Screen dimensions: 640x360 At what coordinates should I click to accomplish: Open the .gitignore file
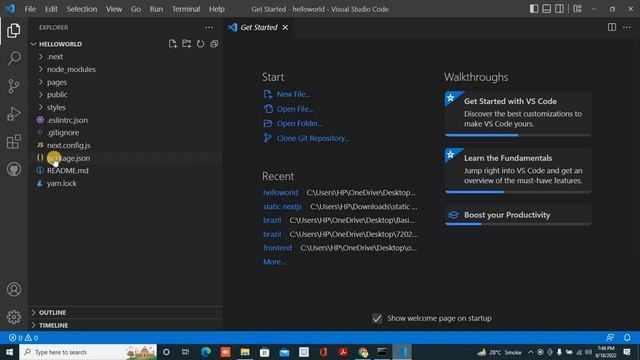[63, 132]
